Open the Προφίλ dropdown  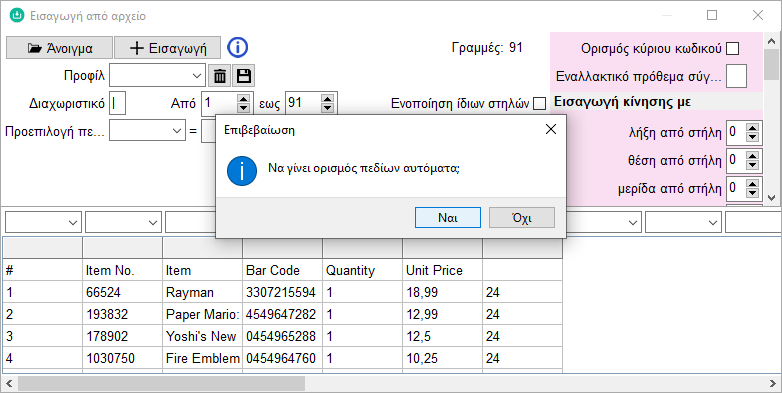157,76
